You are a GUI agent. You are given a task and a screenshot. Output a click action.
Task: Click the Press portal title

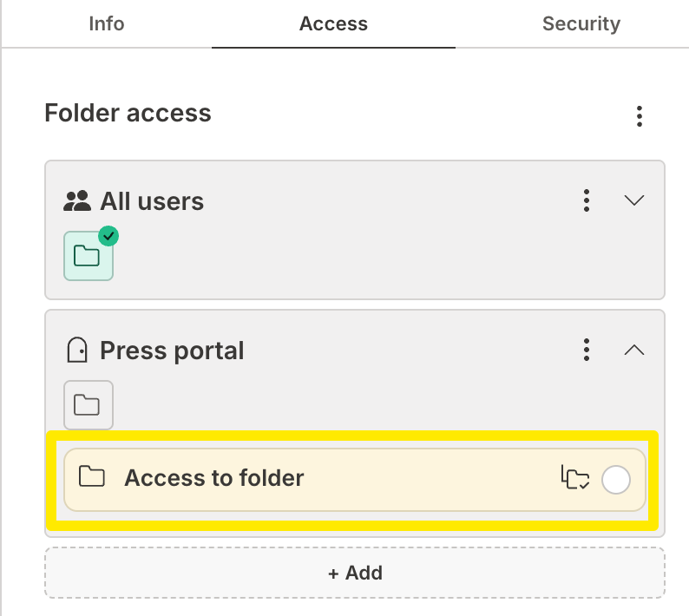(x=172, y=351)
